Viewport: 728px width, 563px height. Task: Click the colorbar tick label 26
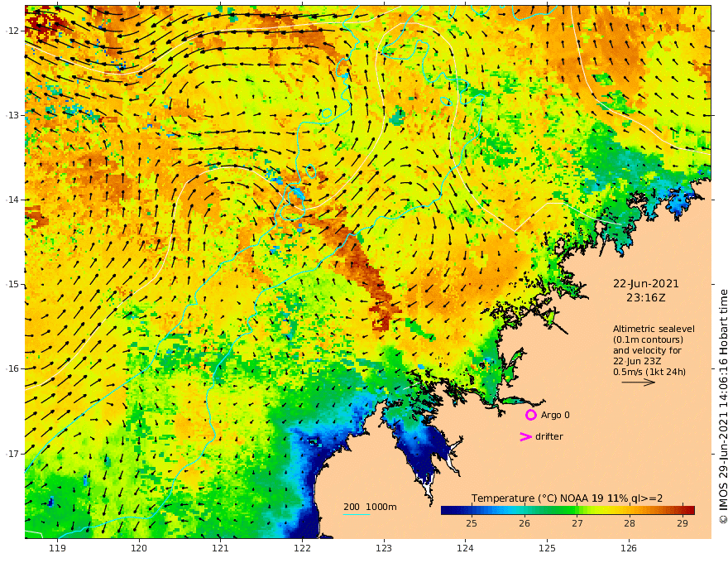(524, 523)
